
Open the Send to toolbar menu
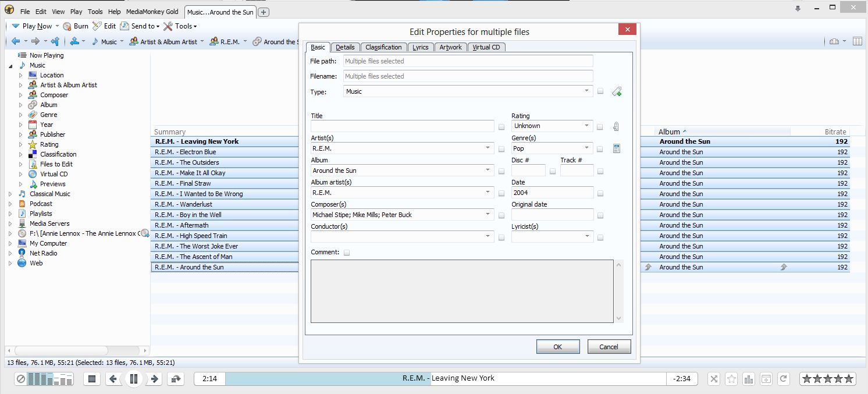pyautogui.click(x=140, y=26)
